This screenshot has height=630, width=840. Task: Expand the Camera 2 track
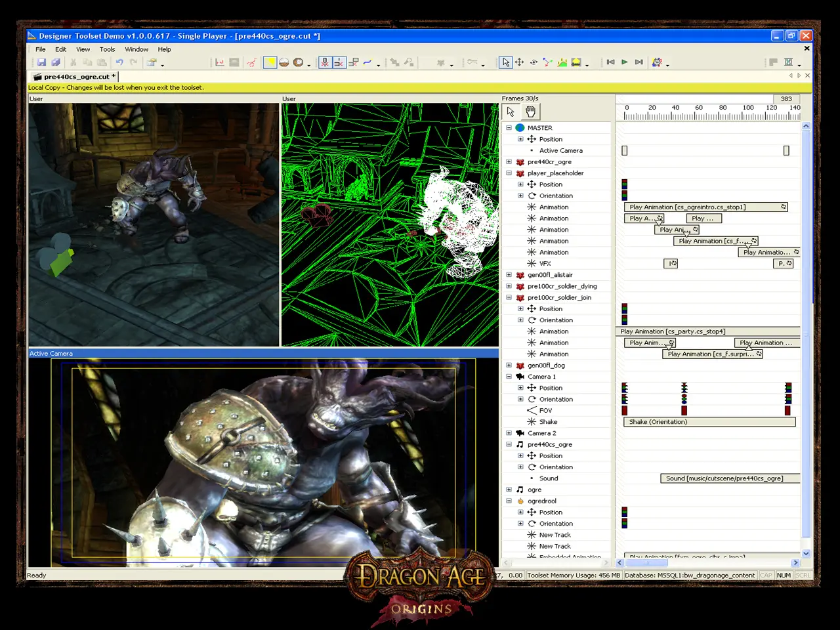tap(509, 433)
